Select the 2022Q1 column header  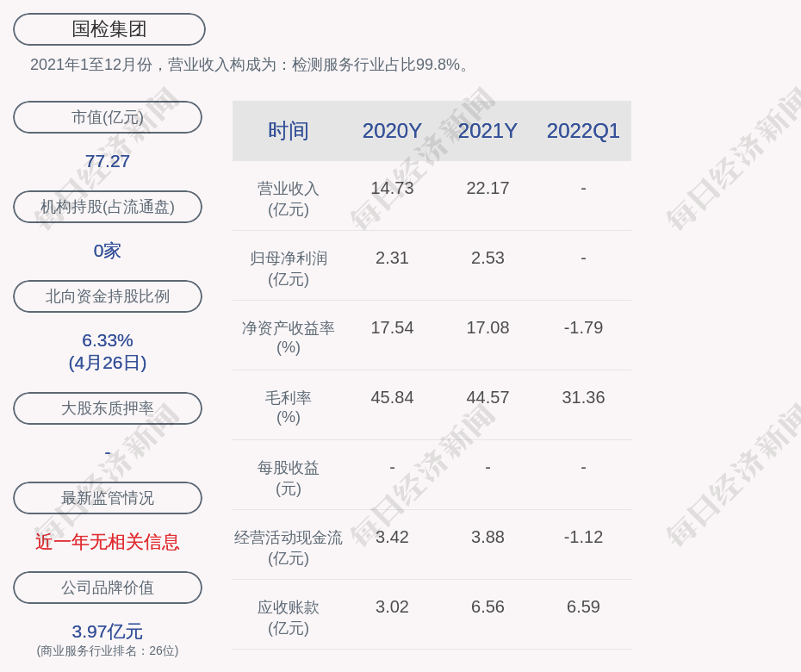click(x=583, y=131)
